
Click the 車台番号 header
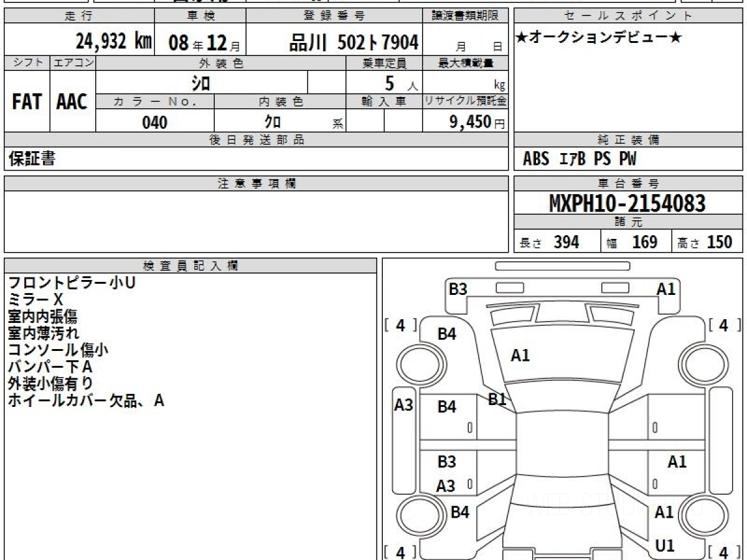point(628,183)
